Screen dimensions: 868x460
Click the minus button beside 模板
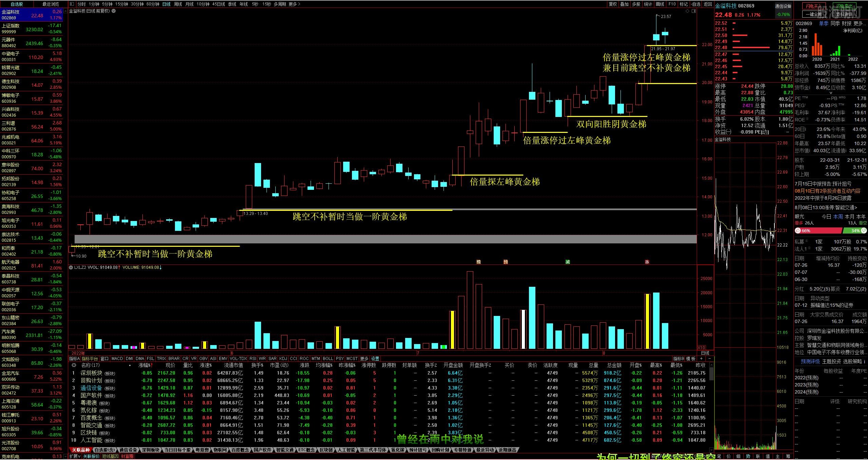coord(709,359)
